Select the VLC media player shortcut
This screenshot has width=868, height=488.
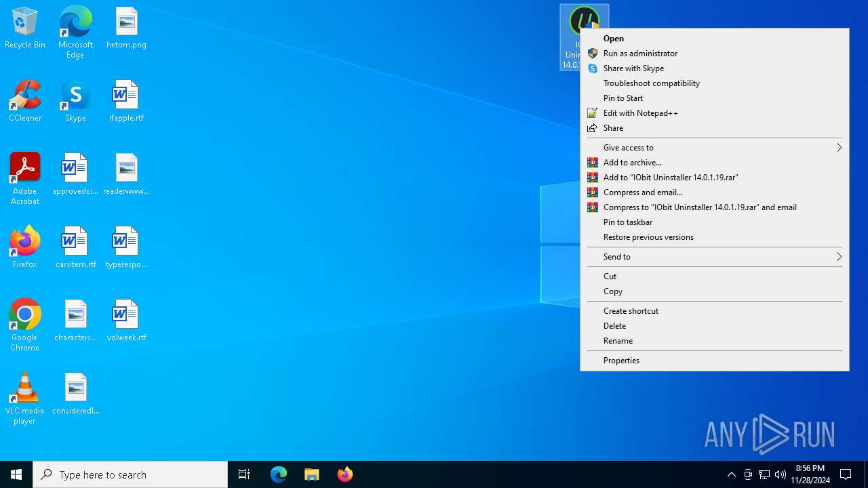click(x=24, y=399)
